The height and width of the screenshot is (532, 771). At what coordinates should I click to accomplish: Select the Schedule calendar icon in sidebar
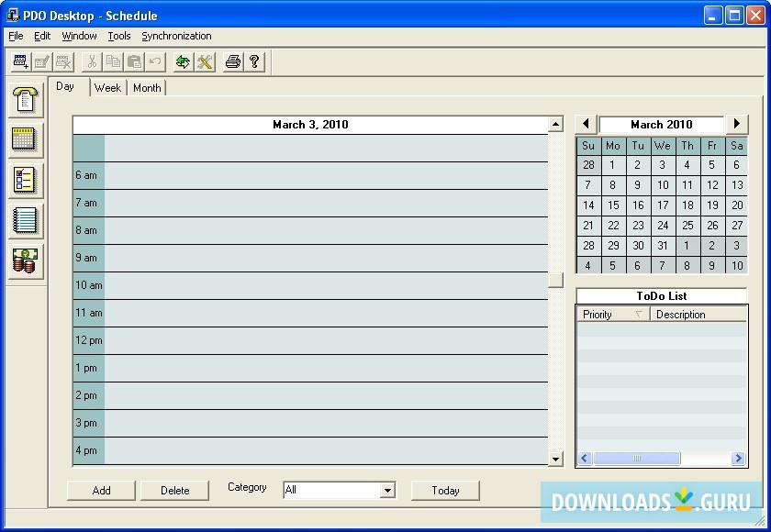pyautogui.click(x=25, y=139)
